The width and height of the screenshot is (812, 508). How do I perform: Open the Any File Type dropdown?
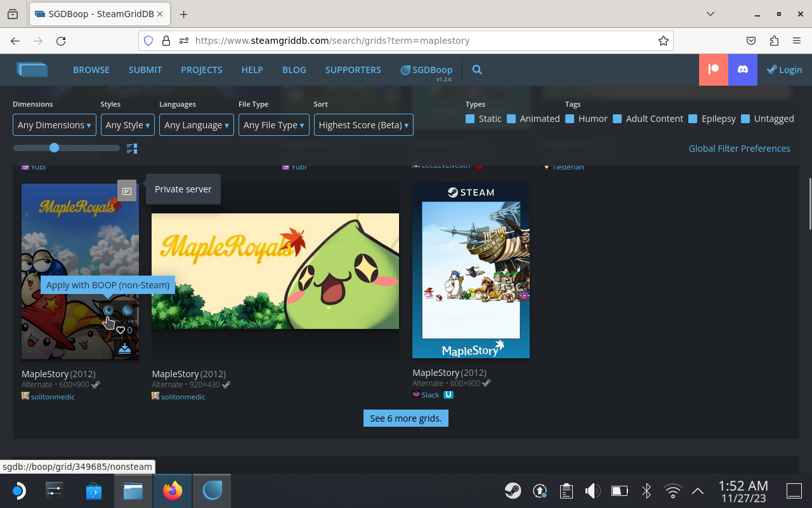point(274,125)
